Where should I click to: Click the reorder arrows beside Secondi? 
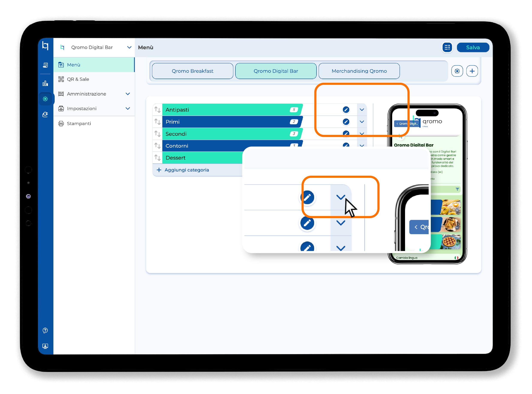click(x=157, y=134)
